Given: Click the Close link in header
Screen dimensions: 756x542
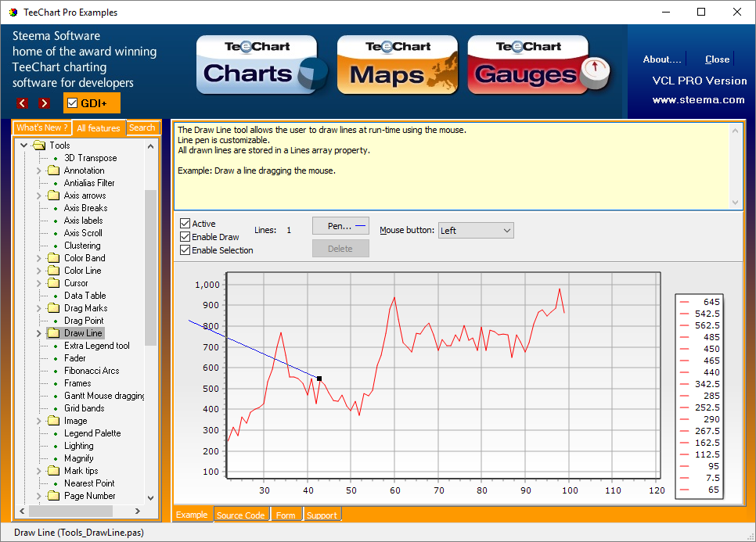Looking at the screenshot, I should [x=717, y=59].
